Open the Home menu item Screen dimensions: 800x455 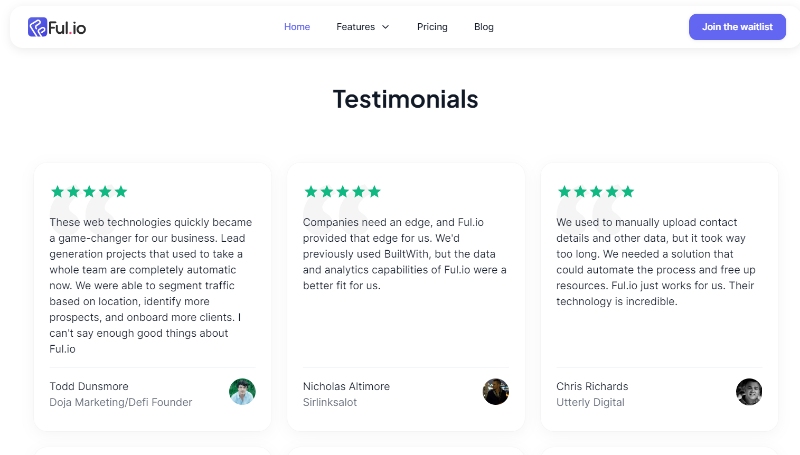click(x=297, y=27)
